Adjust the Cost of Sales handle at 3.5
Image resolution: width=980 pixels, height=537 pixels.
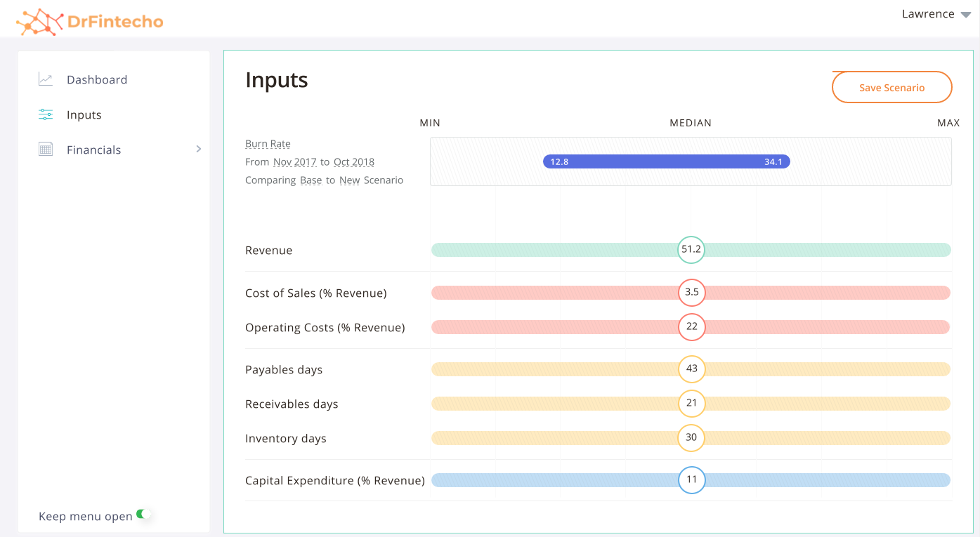tap(691, 292)
